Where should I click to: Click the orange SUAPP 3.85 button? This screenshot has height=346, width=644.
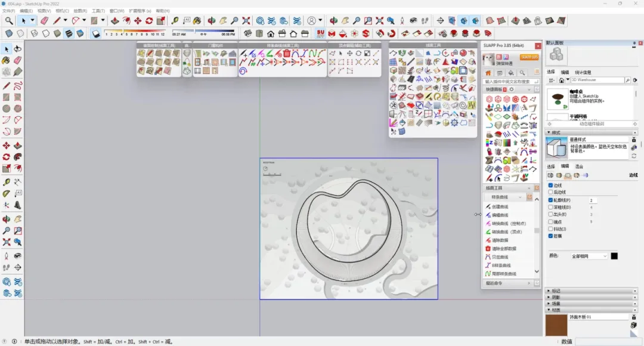click(528, 57)
